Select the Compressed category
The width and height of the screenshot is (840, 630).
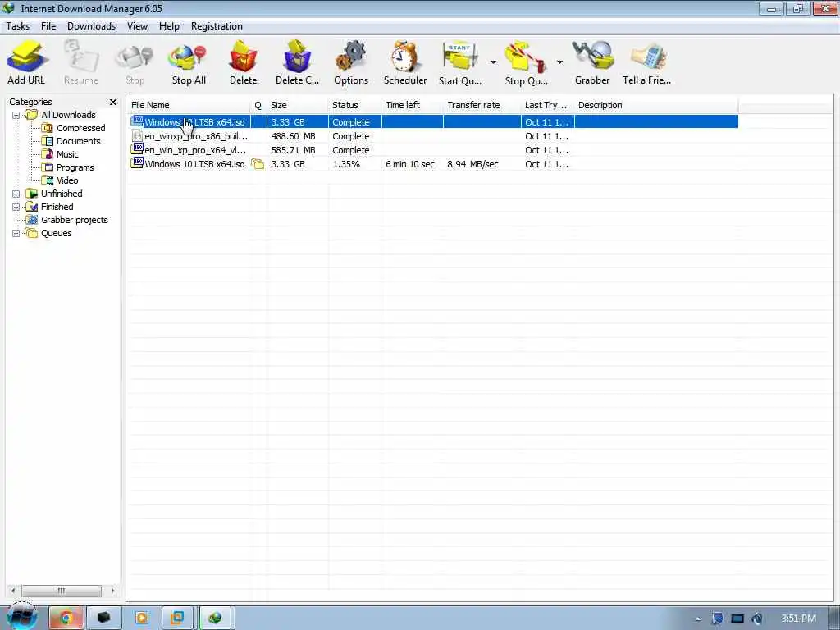pos(80,128)
